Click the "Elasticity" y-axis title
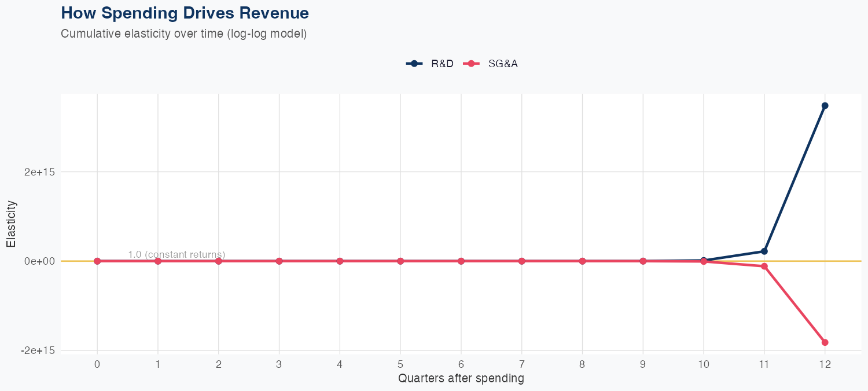The image size is (868, 391). pyautogui.click(x=11, y=224)
